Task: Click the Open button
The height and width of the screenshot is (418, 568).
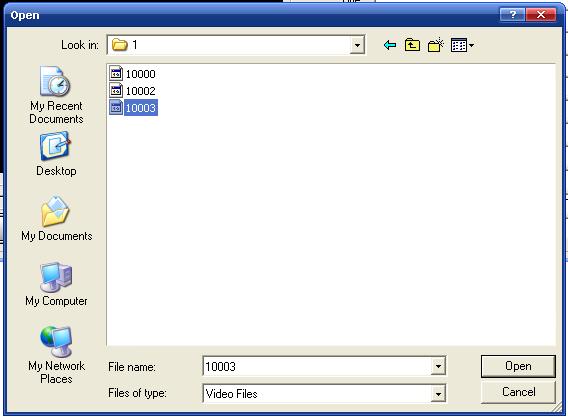Action: point(518,366)
